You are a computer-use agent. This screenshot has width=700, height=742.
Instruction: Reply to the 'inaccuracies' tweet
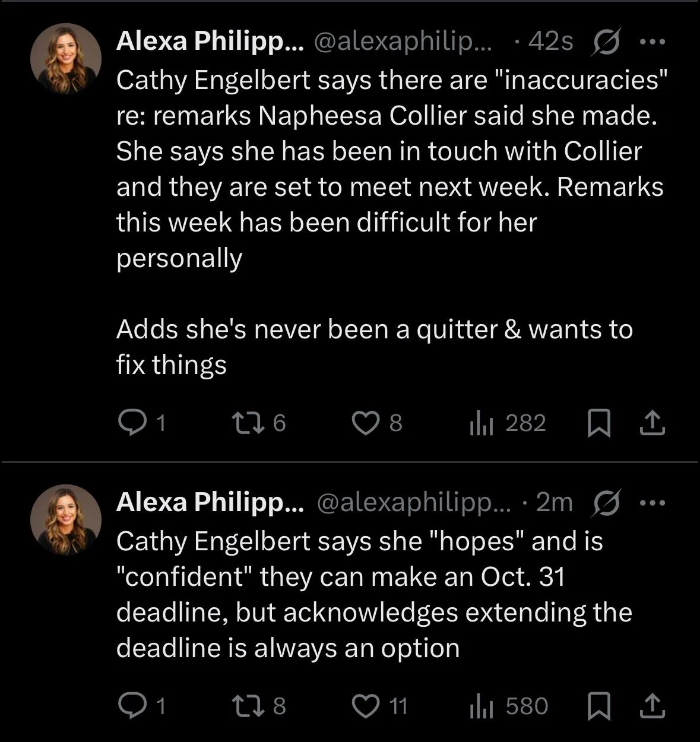129,423
